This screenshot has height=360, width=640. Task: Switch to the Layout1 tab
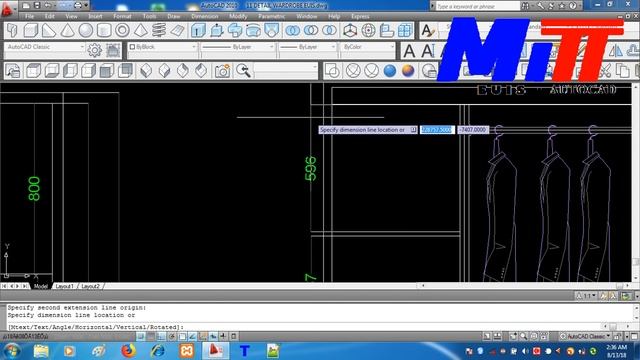(64, 286)
